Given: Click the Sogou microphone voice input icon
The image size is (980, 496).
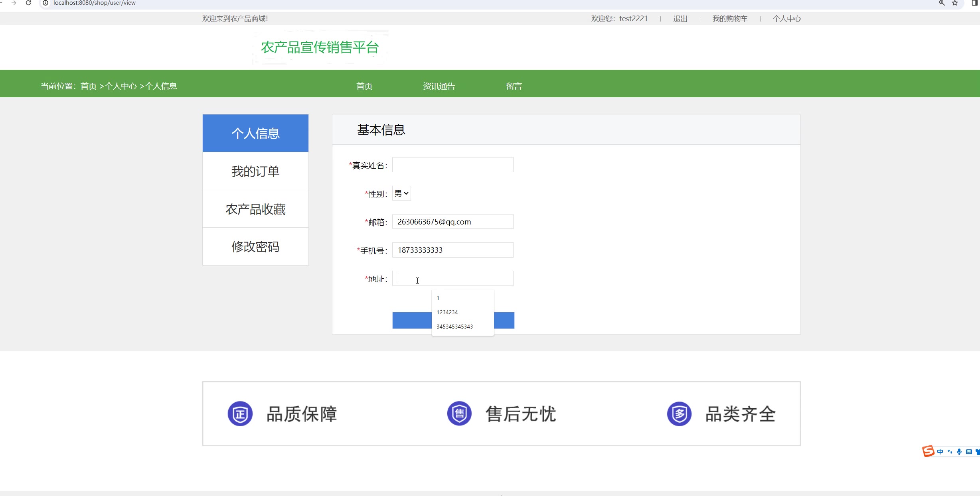Looking at the screenshot, I should (959, 452).
